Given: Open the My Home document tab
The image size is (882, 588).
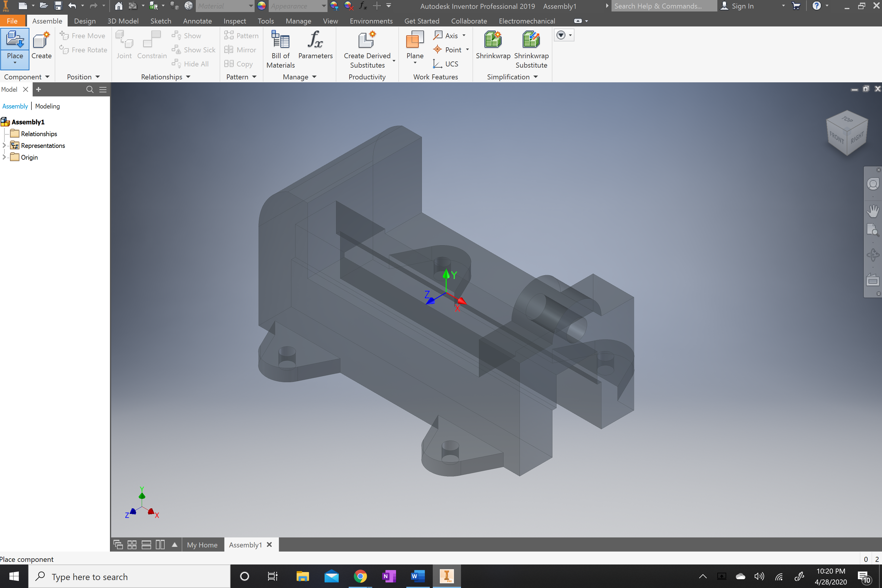Looking at the screenshot, I should (x=202, y=545).
